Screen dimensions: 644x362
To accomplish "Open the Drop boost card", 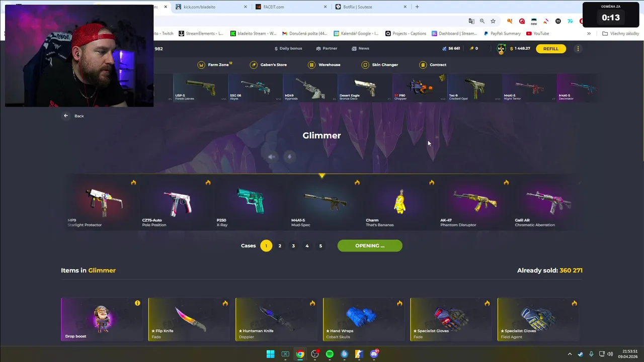I will point(102,319).
